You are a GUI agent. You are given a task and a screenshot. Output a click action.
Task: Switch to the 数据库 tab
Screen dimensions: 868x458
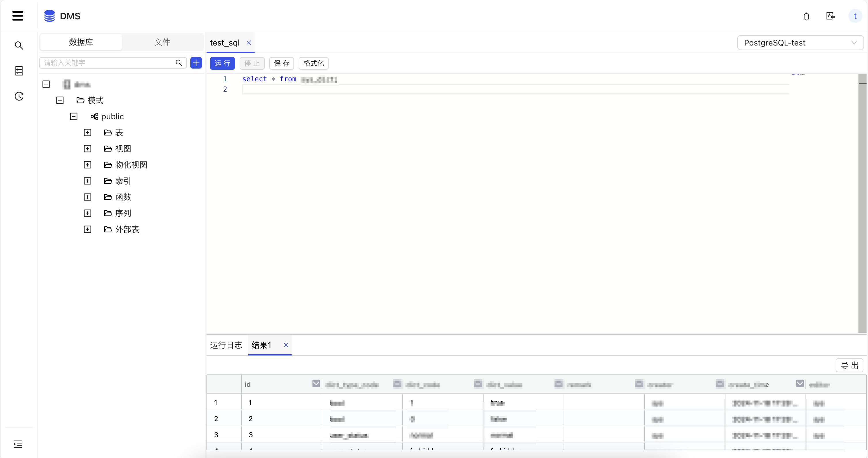point(81,42)
